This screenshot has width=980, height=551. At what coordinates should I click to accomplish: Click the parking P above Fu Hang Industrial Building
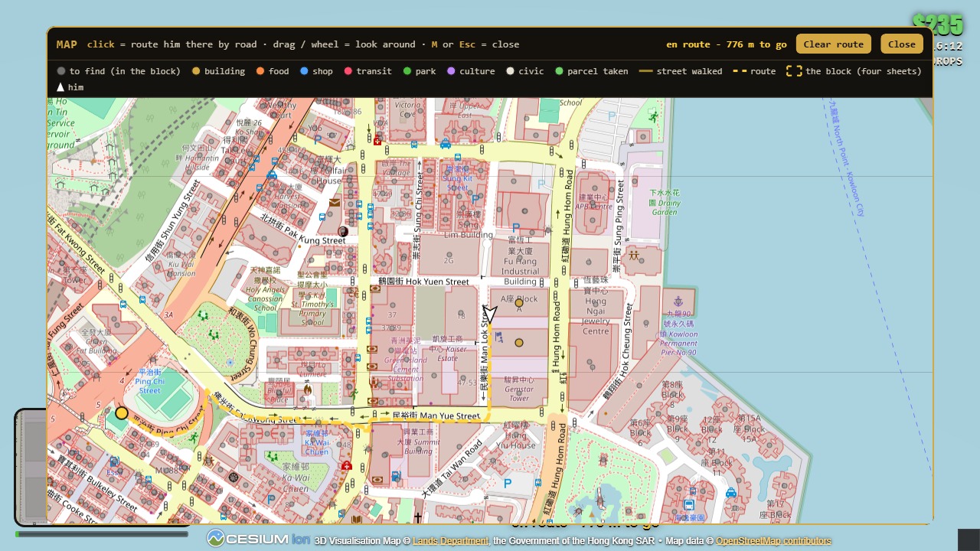515,228
